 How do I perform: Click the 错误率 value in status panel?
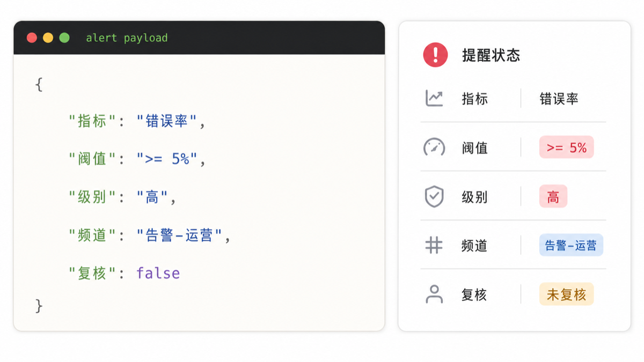pos(559,99)
